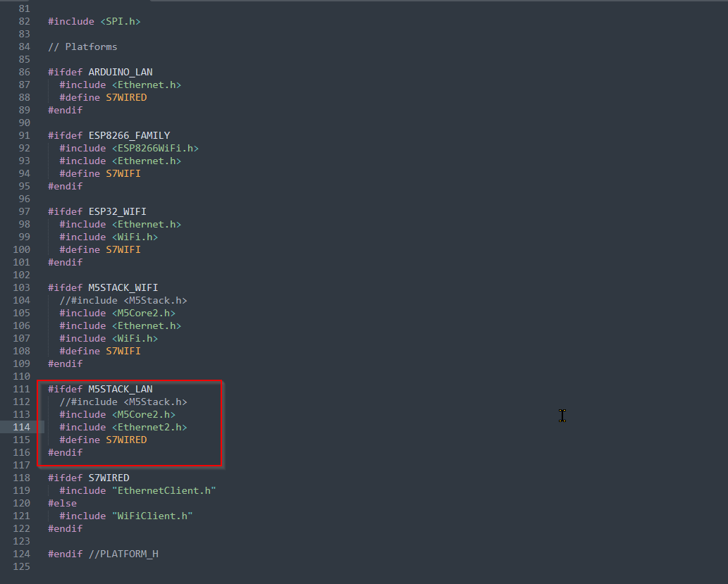Select the 'ARDUINO_LAN' identifier

click(x=121, y=72)
